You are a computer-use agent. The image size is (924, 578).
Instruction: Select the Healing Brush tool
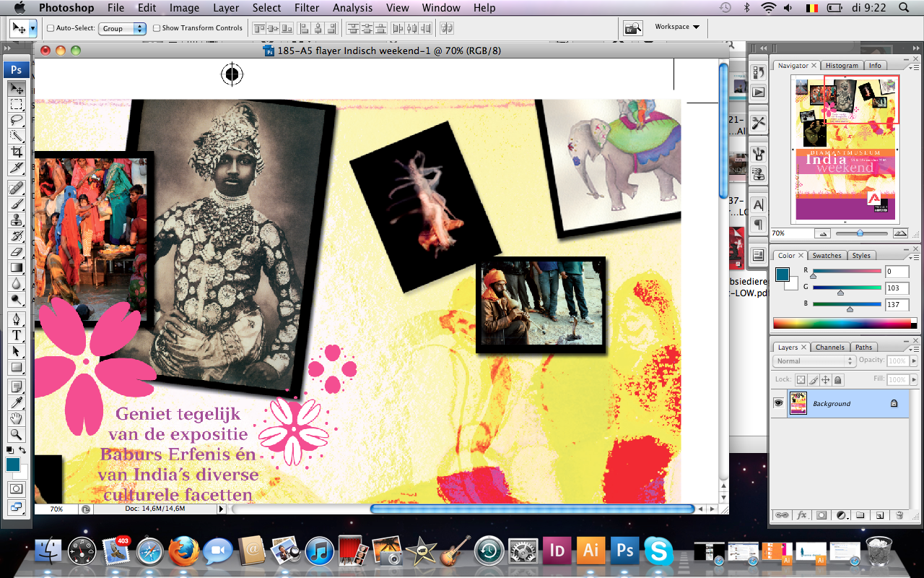(16, 188)
